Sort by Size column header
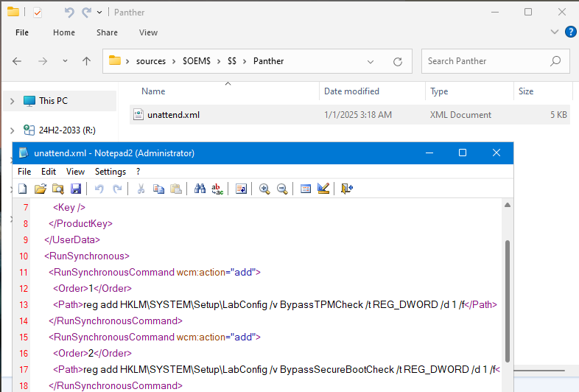This screenshot has width=579, height=392. [x=526, y=91]
